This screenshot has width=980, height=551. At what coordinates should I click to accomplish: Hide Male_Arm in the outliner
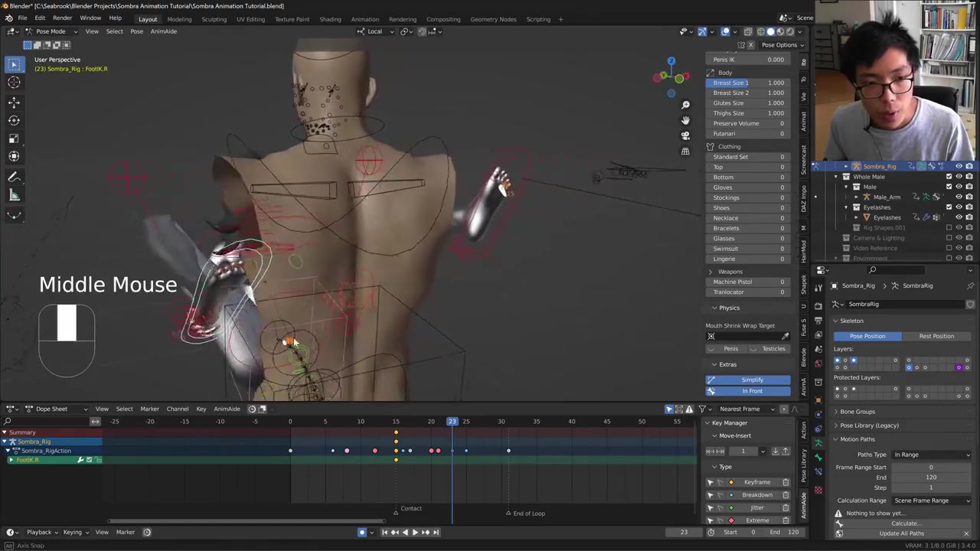coord(959,197)
